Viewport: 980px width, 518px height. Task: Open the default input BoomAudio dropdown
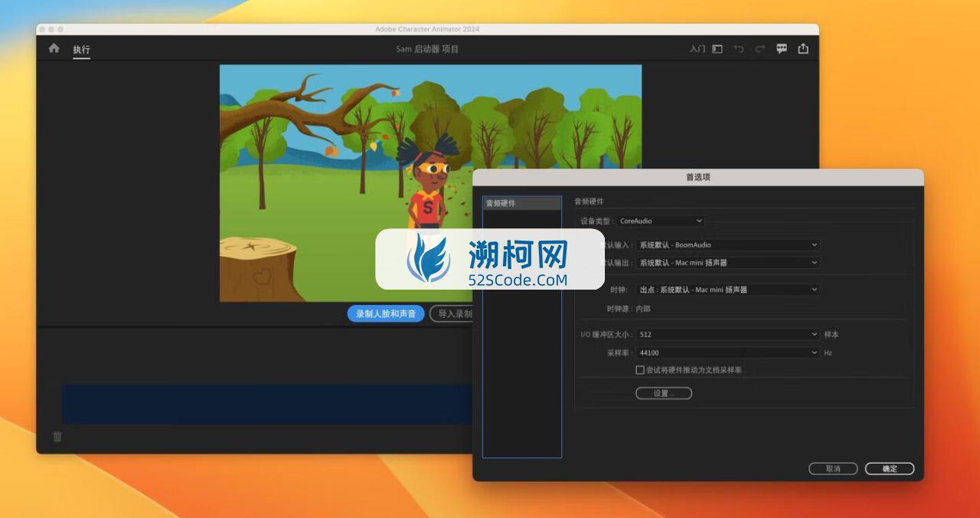tap(728, 245)
